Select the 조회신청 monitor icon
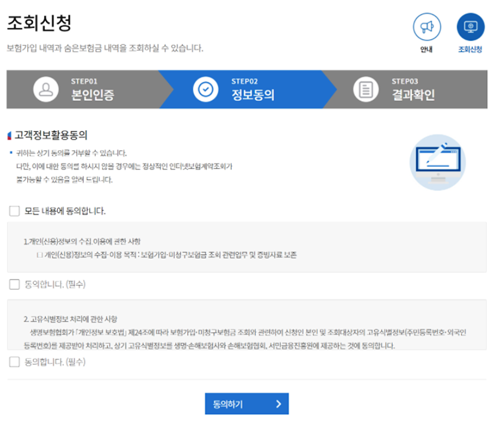Image resolution: width=500 pixels, height=422 pixels. 470,27
